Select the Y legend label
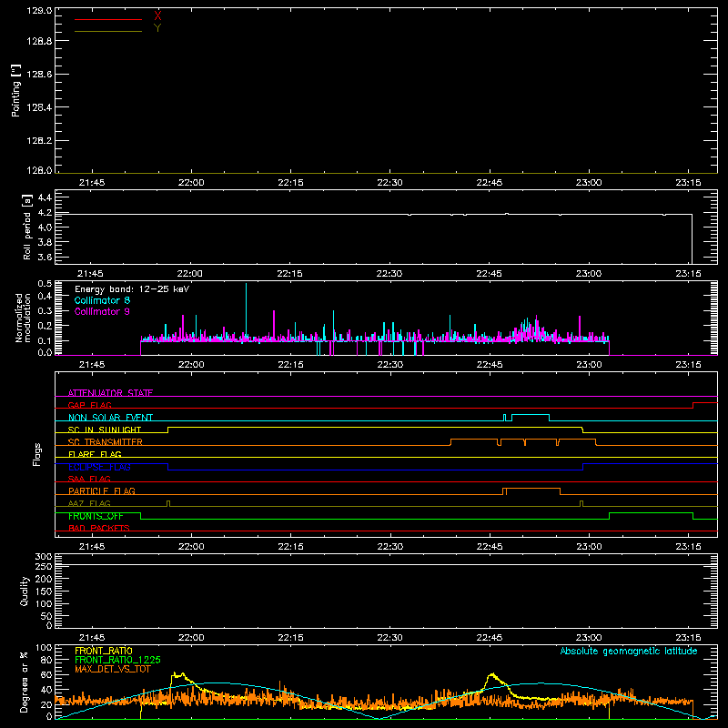Screen dimensions: 728x728 coord(157,28)
